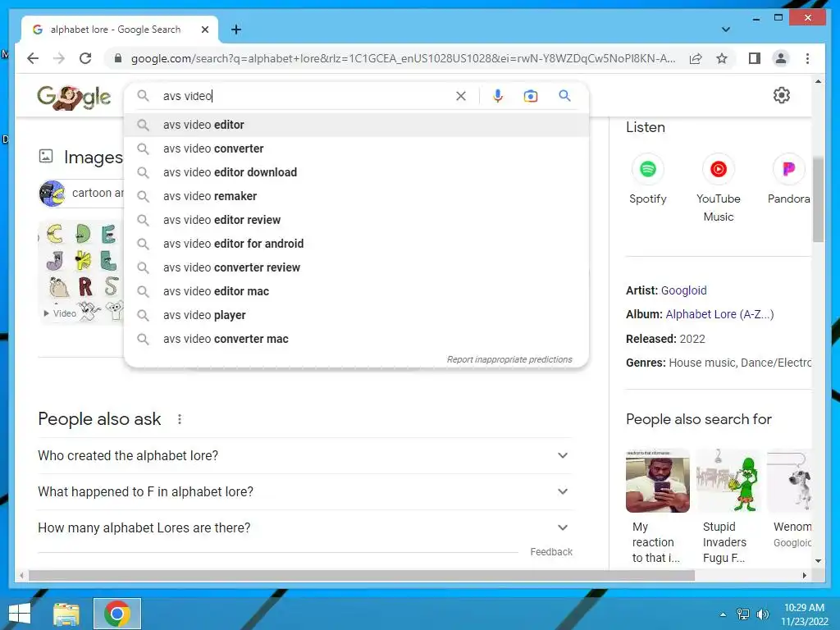Click Report inappropriate predictions link

pos(509,359)
